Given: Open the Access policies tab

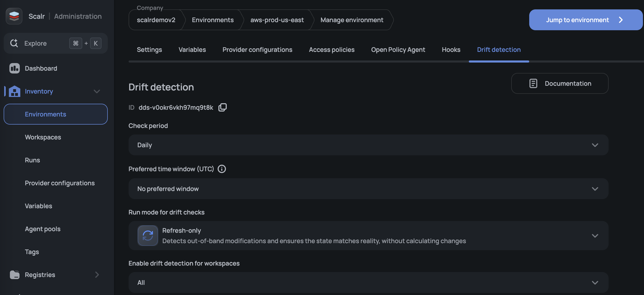Looking at the screenshot, I should (332, 50).
